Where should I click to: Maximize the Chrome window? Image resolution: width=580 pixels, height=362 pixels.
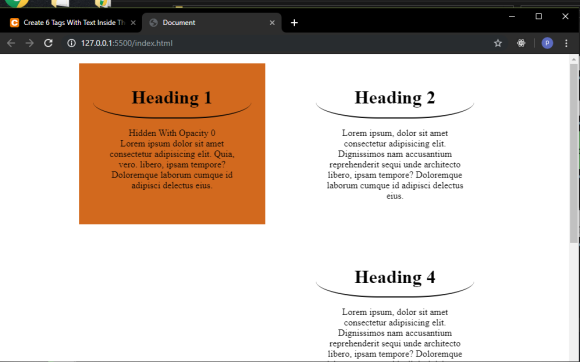(539, 16)
